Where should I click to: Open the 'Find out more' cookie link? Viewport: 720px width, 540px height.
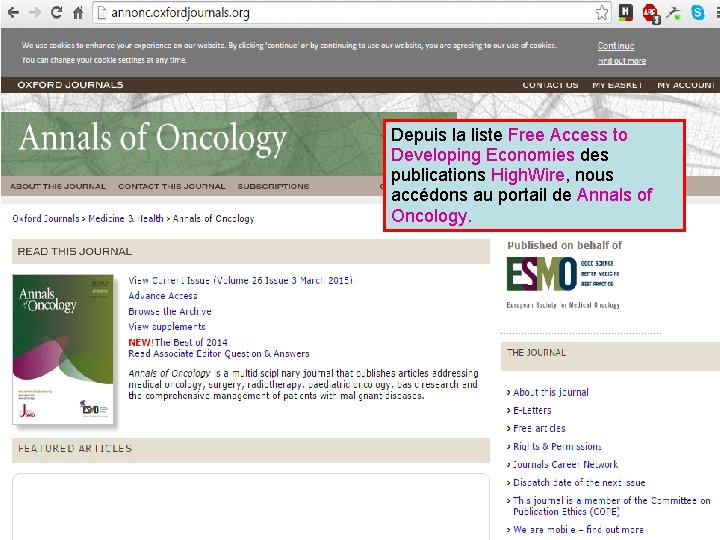[622, 61]
